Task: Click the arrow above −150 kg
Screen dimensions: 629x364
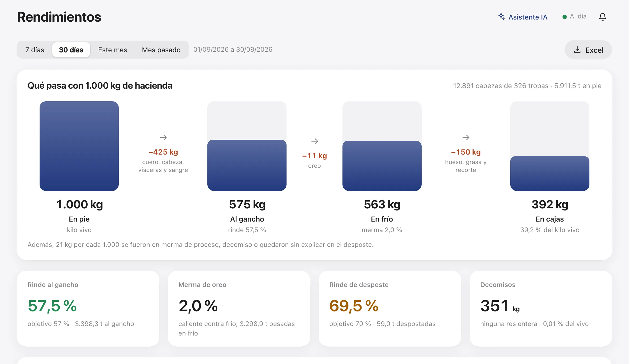Action: (x=466, y=137)
